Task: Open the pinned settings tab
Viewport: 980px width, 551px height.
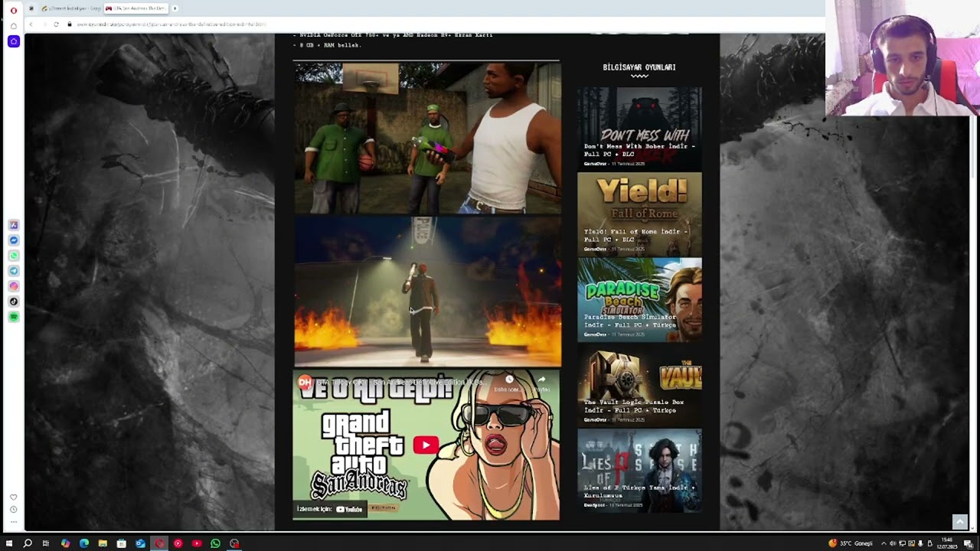Action: [31, 8]
